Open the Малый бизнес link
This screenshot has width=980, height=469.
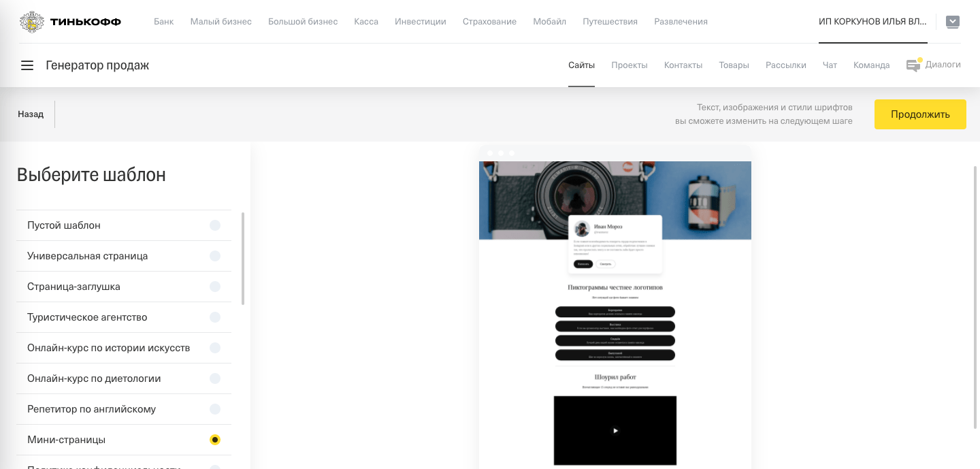coord(221,22)
